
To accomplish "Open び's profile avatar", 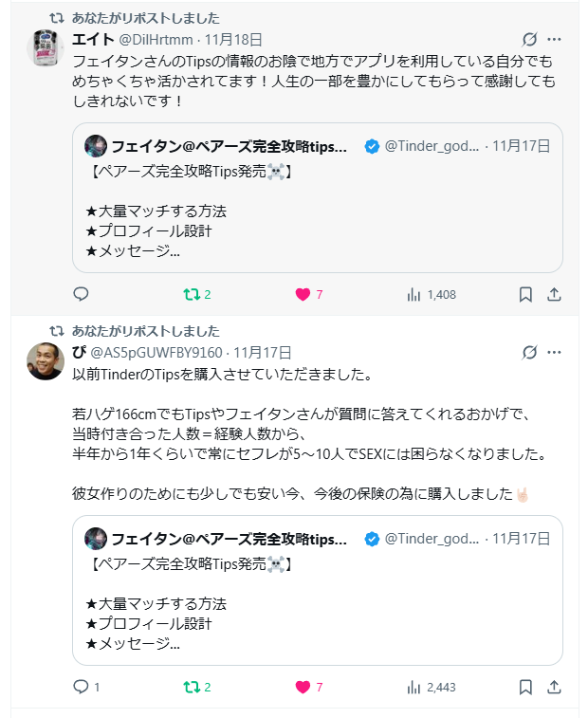I will click(46, 360).
